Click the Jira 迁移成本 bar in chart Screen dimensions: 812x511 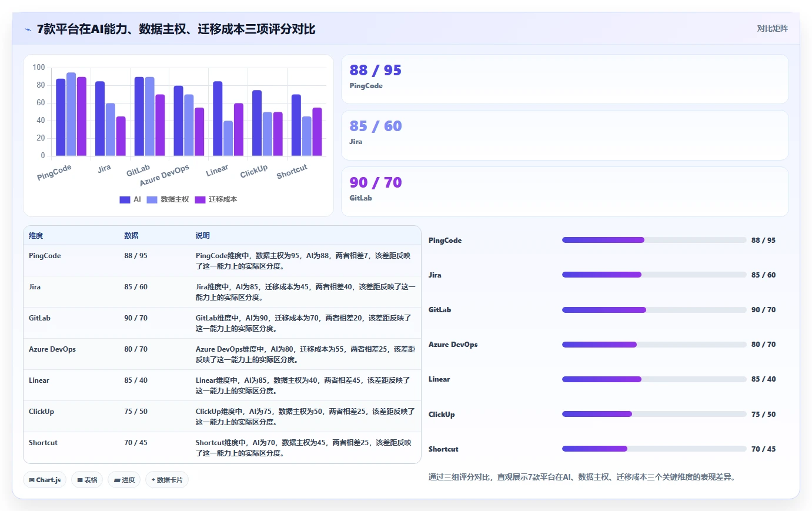tap(121, 136)
